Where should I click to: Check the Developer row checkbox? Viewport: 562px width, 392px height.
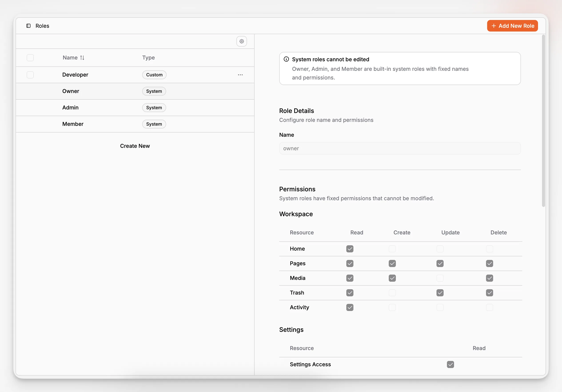click(x=30, y=75)
